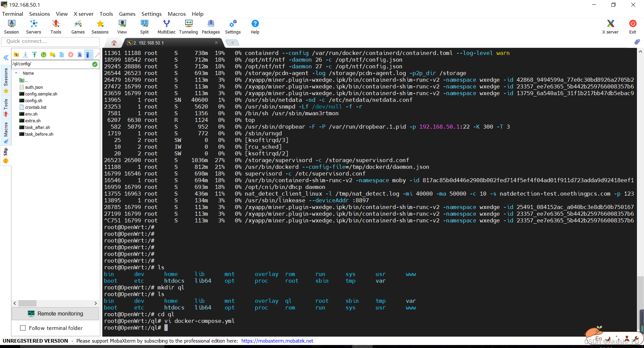Expand the Name tree in file browser
The image size is (644, 348).
click(16, 73)
